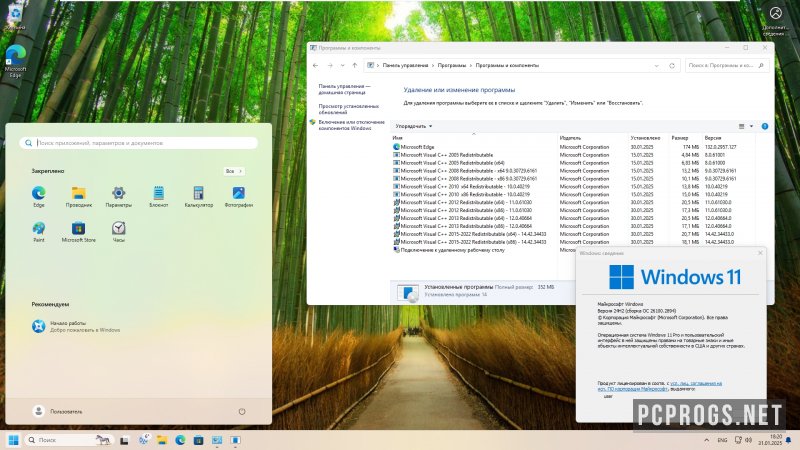Viewport: 800px width, 450px height.
Task: Open Параметры settings gear in Start menu
Action: (x=118, y=196)
